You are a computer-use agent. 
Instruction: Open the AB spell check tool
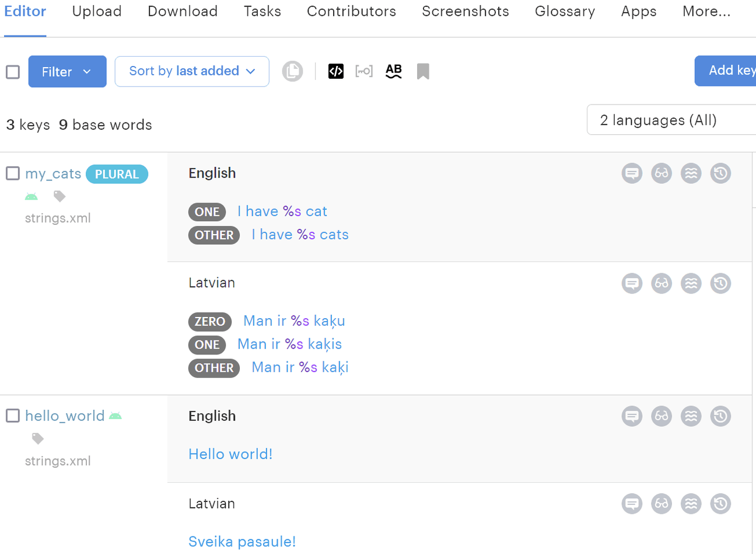pyautogui.click(x=393, y=71)
